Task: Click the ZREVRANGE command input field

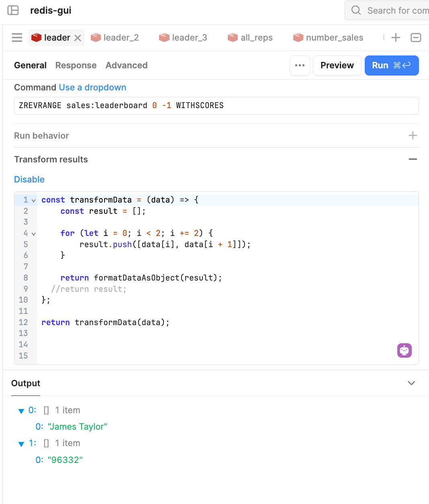Action: 216,106
